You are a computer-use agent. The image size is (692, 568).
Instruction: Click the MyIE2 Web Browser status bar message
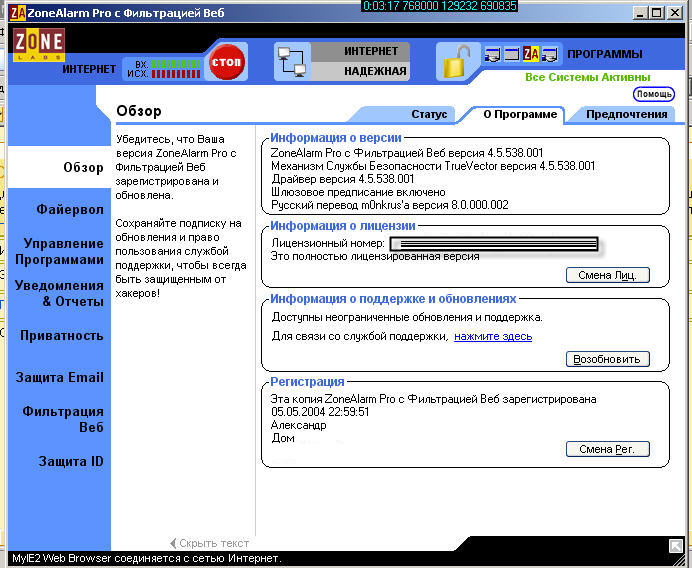146,558
